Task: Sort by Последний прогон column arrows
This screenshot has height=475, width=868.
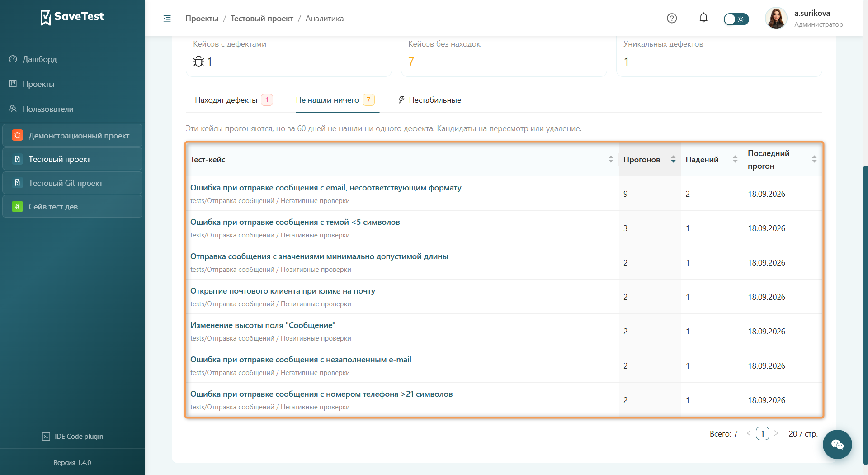Action: [814, 159]
